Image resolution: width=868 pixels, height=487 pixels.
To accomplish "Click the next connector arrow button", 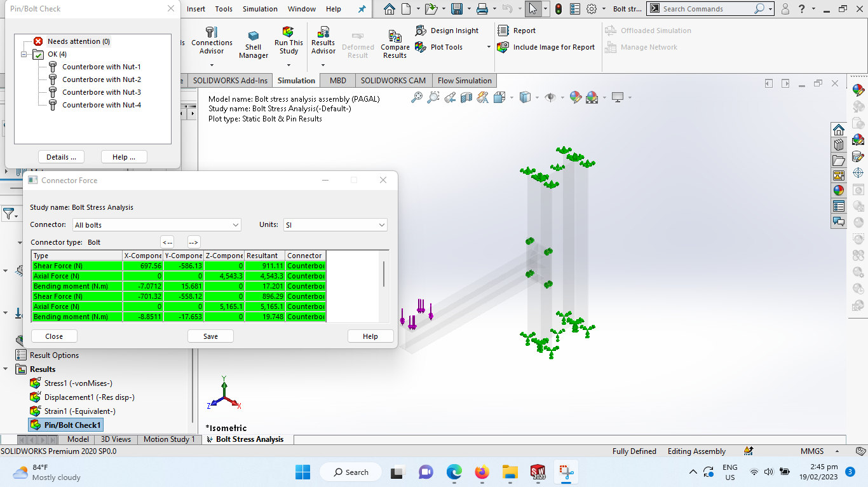I will pyautogui.click(x=194, y=242).
